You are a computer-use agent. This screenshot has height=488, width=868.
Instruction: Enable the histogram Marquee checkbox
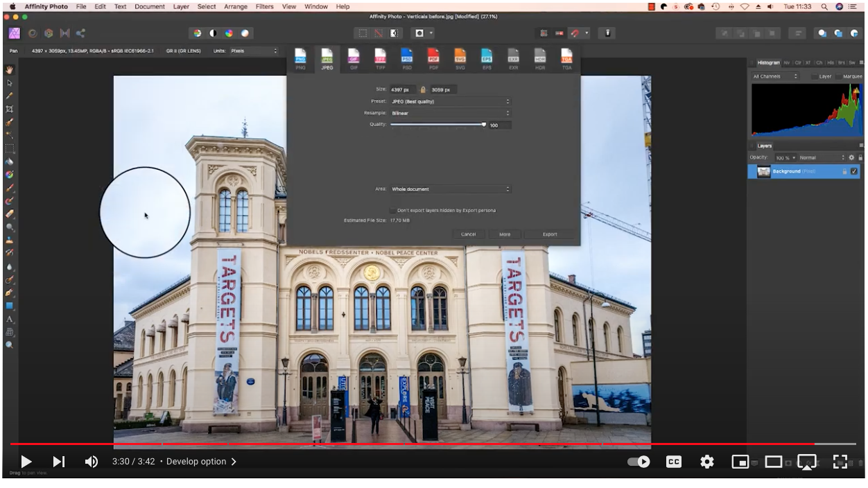coord(839,76)
